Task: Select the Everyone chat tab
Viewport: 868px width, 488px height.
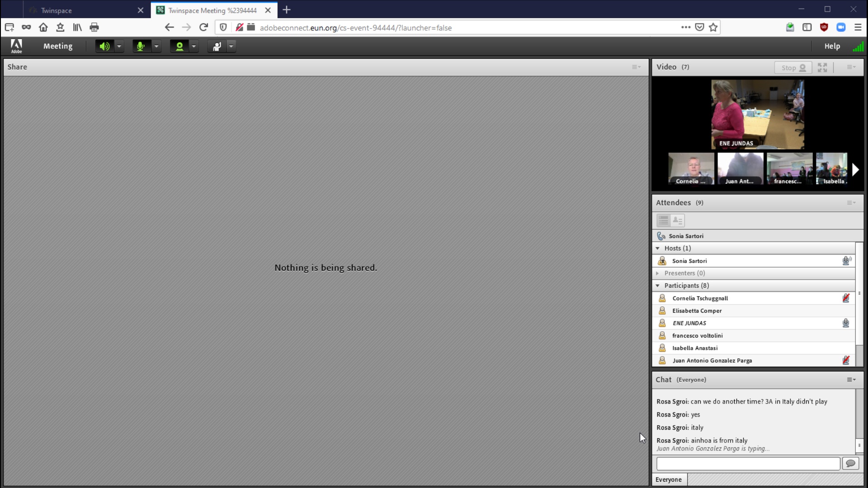Action: click(x=669, y=480)
